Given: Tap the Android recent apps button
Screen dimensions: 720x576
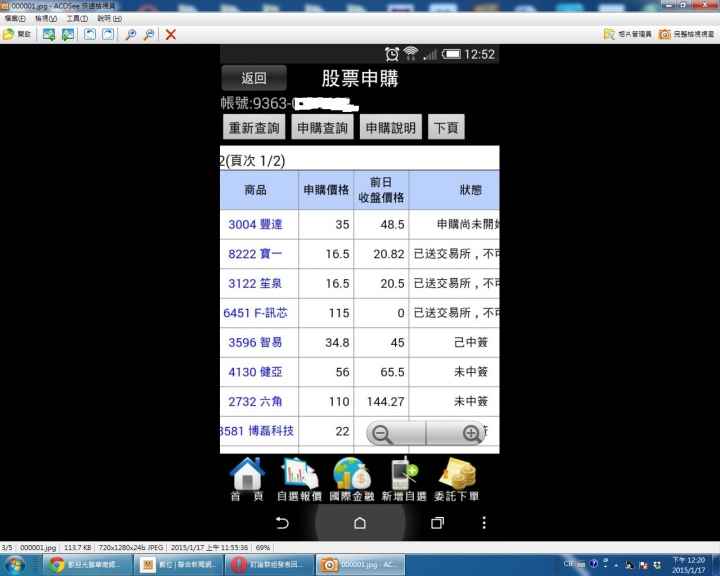Looking at the screenshot, I should [438, 523].
